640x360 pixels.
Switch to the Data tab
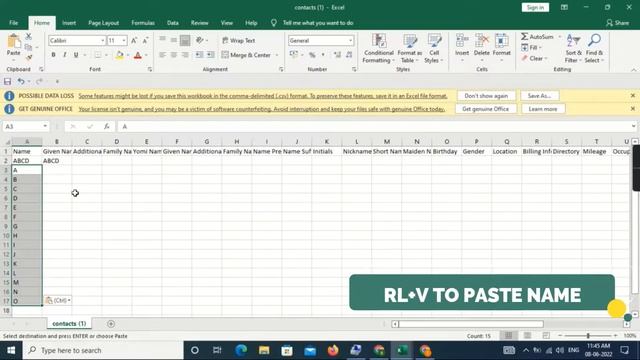(173, 23)
